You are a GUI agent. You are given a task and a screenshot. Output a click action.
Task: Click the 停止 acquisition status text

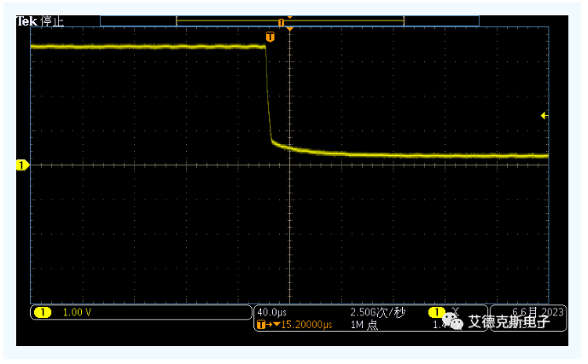52,21
